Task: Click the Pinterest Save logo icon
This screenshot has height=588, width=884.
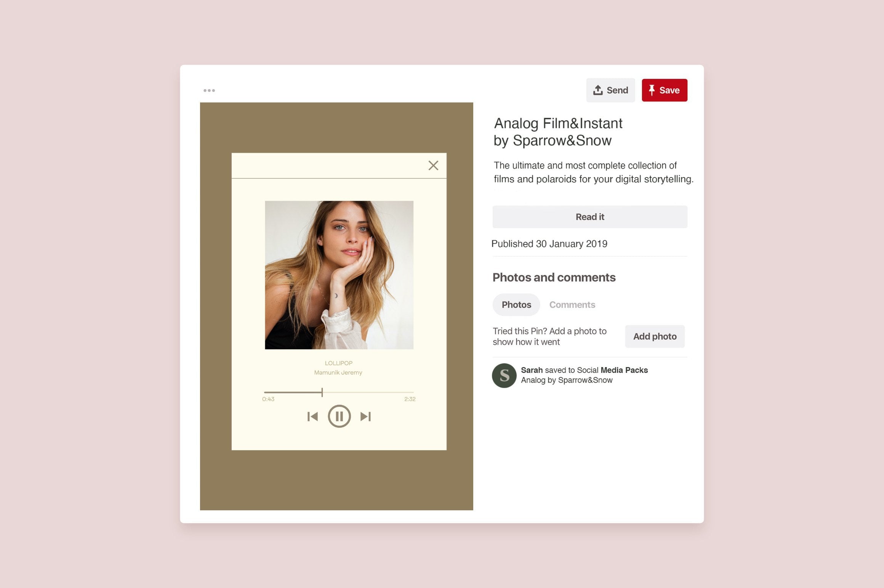Action: coord(652,90)
